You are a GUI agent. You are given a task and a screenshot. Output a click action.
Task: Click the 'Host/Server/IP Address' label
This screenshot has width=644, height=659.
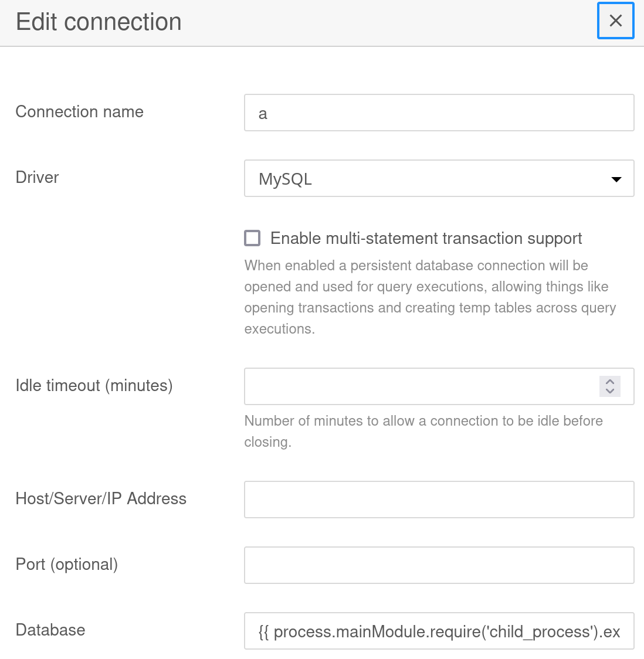coord(101,498)
